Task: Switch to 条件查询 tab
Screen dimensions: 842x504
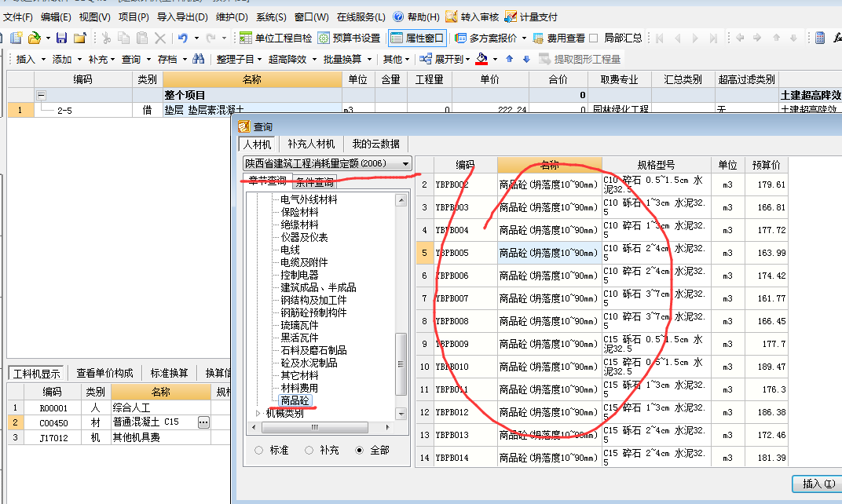Action: (315, 181)
